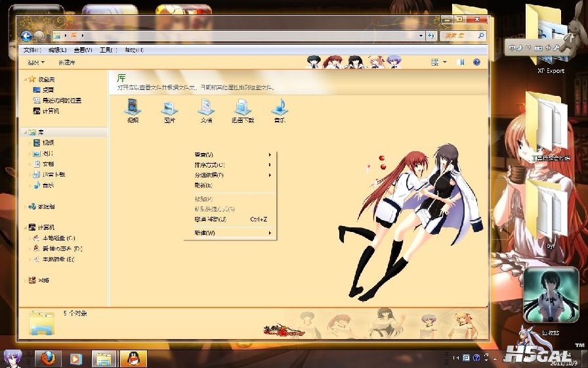Click the refresh button next to address bar

click(431, 35)
